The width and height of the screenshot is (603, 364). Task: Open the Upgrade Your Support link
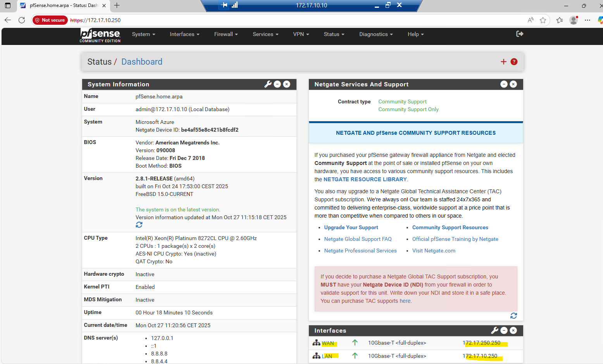click(x=351, y=227)
